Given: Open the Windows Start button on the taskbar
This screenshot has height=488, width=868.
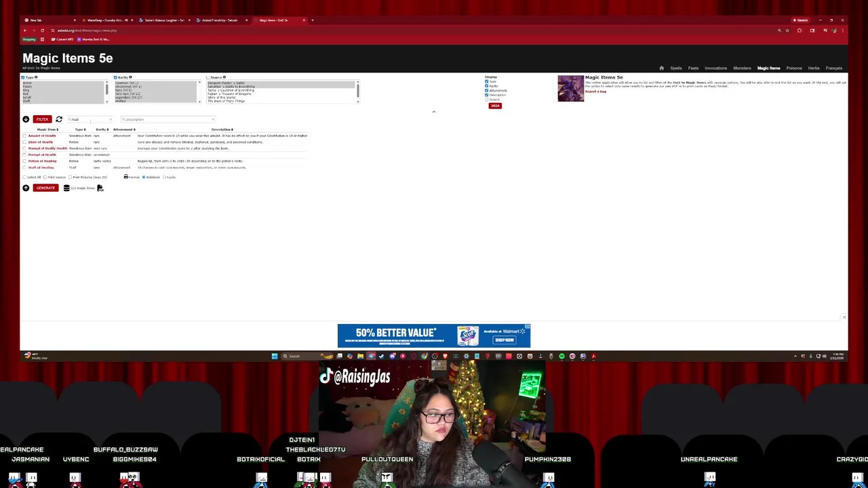Looking at the screenshot, I should point(275,356).
